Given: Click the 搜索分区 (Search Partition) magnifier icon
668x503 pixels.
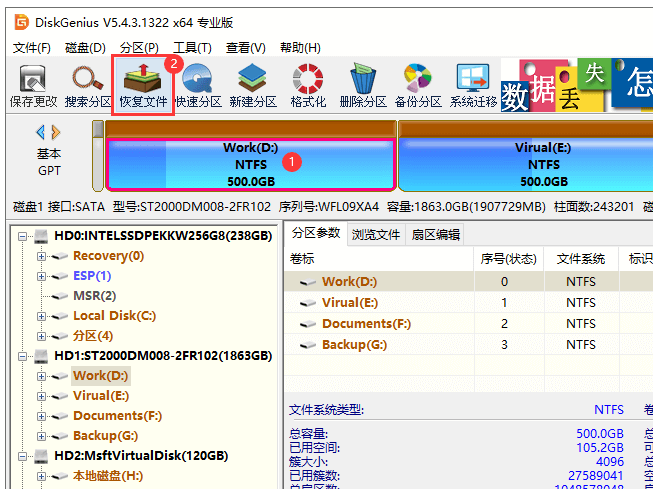Looking at the screenshot, I should coord(88,83).
